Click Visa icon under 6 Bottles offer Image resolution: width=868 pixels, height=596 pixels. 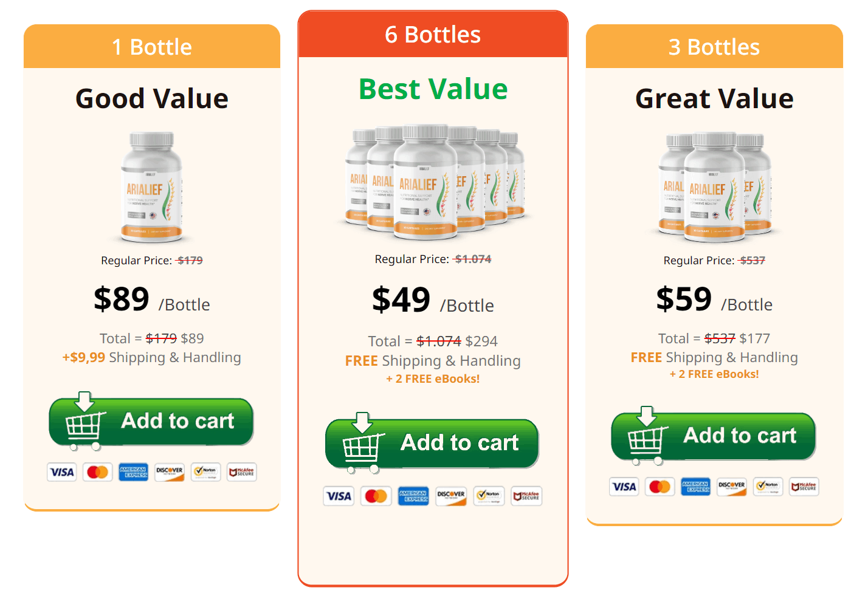point(339,496)
